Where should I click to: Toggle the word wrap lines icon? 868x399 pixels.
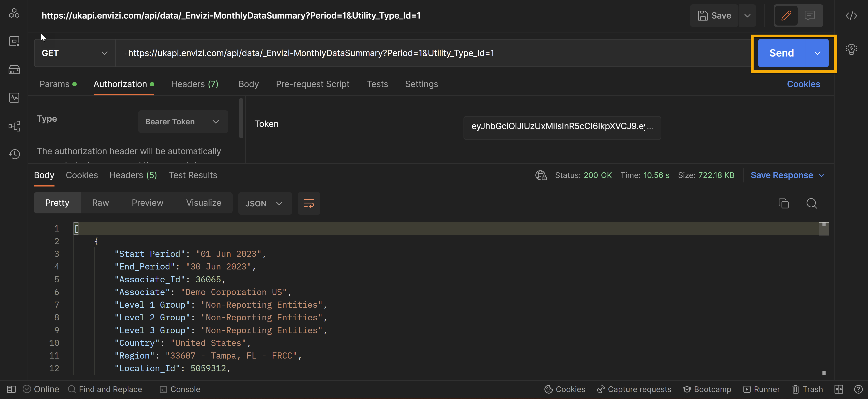(309, 203)
